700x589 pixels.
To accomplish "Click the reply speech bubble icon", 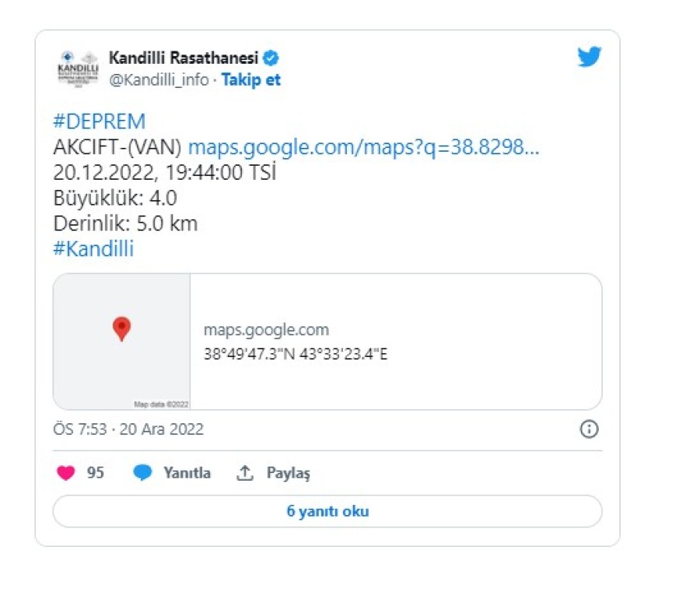I will point(142,473).
